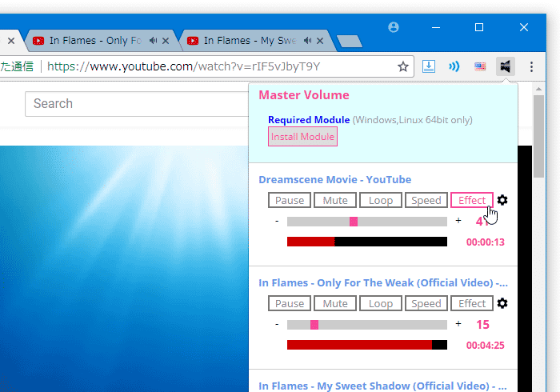Pause Only For The Weak video

tap(290, 303)
